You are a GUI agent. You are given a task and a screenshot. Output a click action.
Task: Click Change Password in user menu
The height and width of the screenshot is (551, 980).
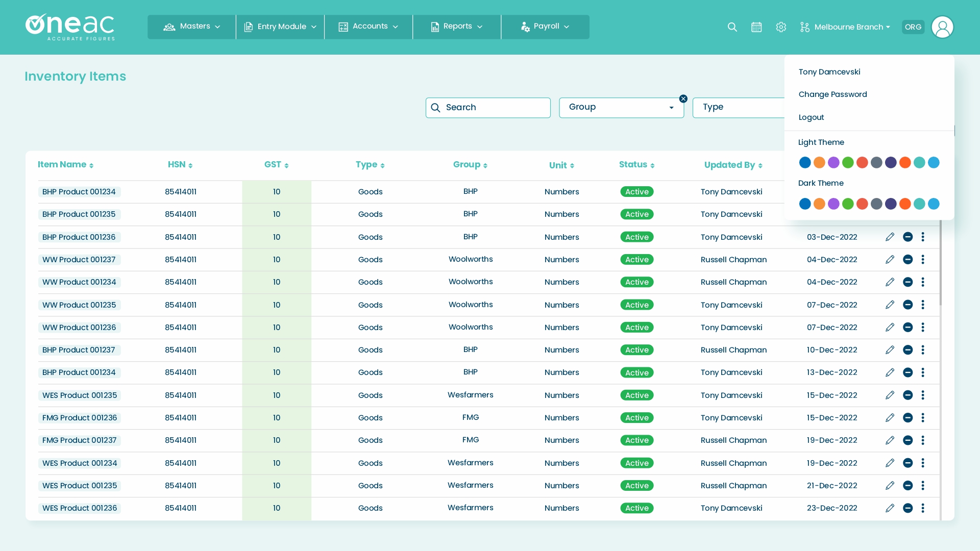click(832, 94)
